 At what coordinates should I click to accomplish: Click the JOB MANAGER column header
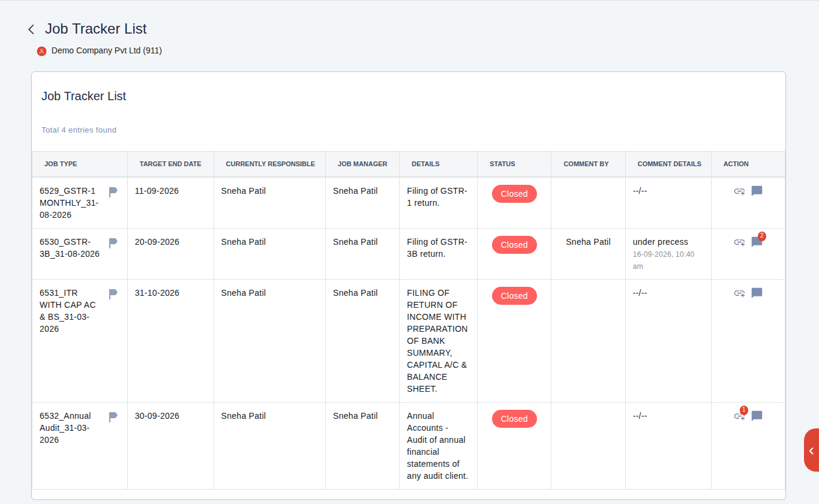point(362,164)
